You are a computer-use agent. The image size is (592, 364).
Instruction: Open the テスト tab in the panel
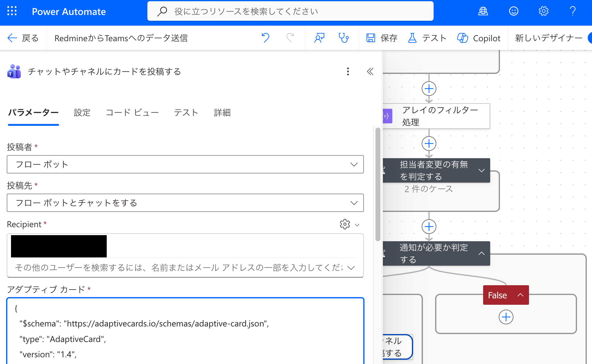(186, 113)
